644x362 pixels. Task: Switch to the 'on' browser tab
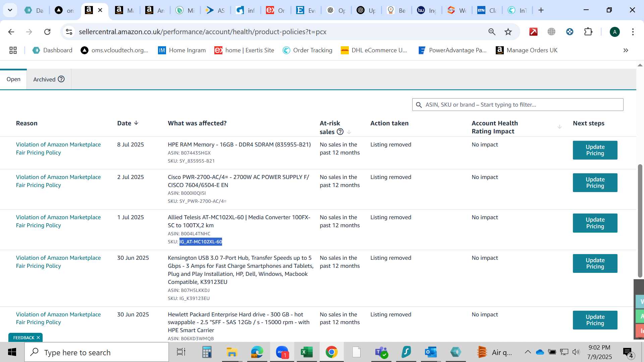pos(64,10)
